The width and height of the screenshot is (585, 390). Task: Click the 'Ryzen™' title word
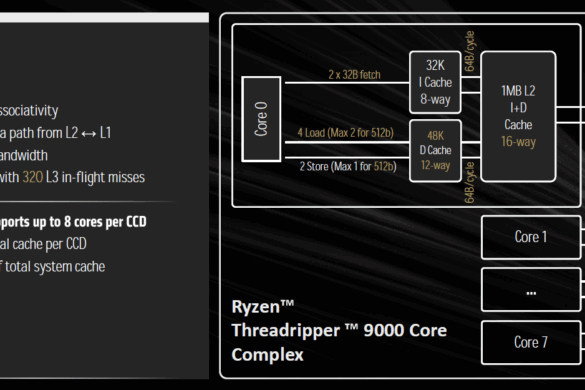[263, 307]
